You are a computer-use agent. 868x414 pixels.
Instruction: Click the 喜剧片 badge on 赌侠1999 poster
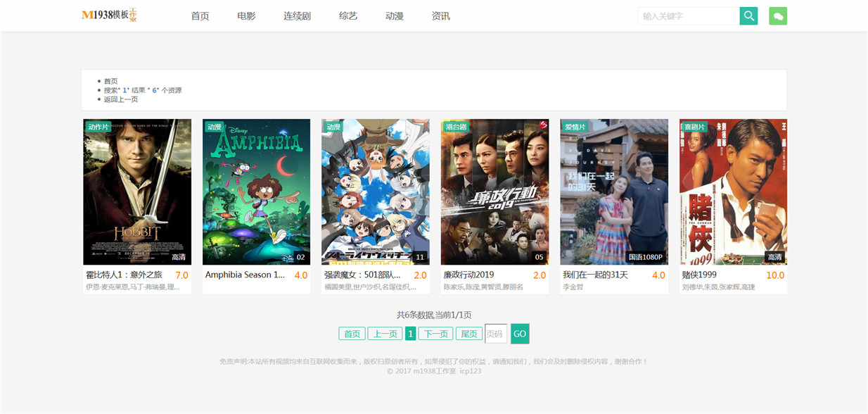694,127
